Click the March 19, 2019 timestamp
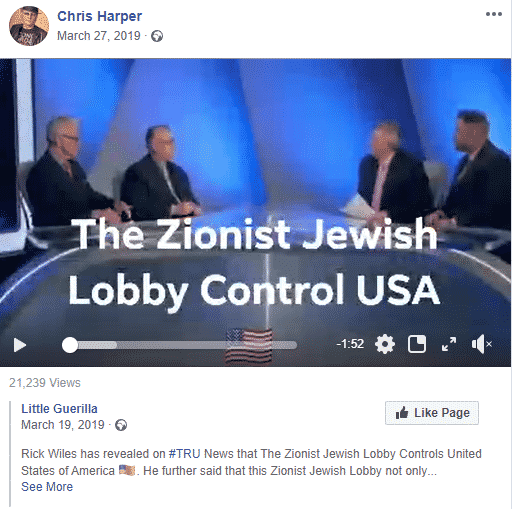 coord(63,425)
